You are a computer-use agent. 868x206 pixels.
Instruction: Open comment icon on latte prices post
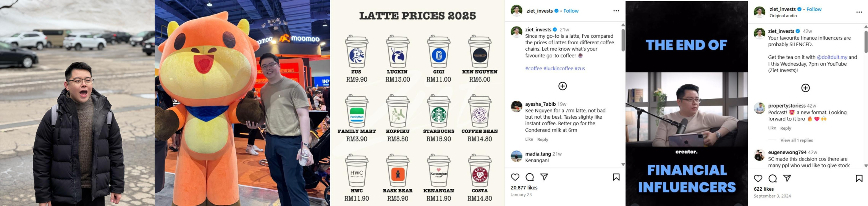[x=530, y=177]
